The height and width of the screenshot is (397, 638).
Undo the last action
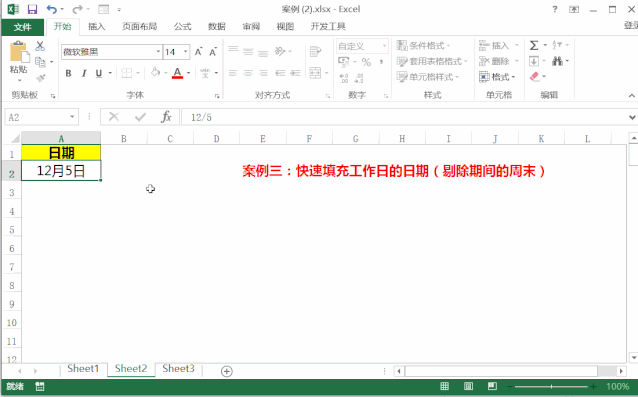pos(52,9)
